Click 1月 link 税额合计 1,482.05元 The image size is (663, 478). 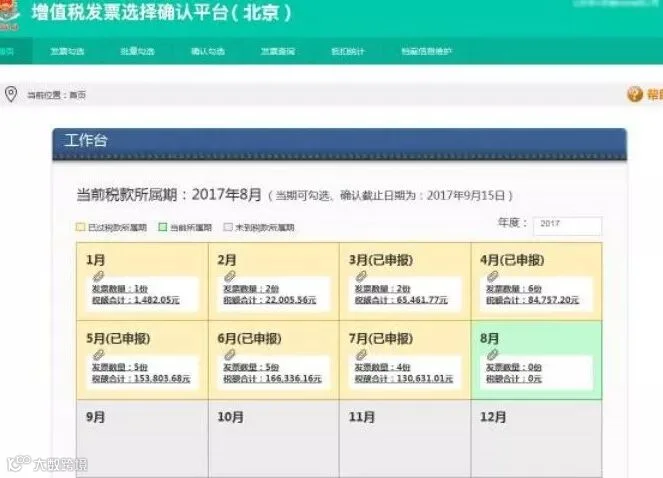click(136, 300)
